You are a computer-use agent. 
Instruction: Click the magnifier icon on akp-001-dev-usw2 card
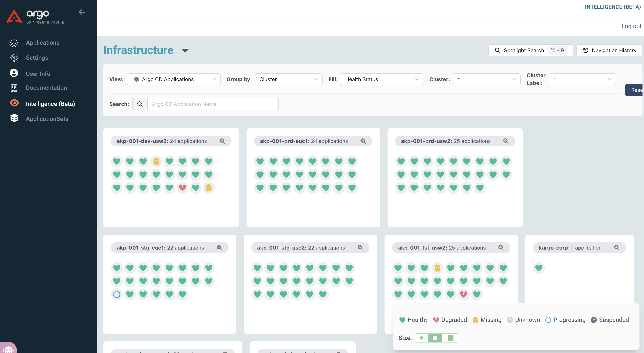click(x=222, y=141)
